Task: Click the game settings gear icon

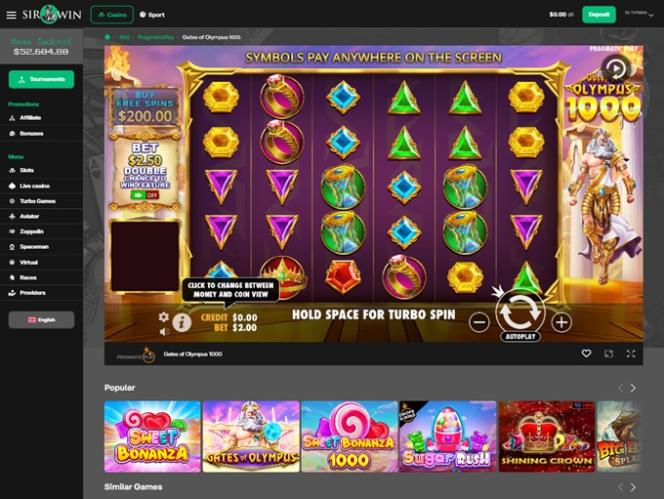Action: click(163, 317)
